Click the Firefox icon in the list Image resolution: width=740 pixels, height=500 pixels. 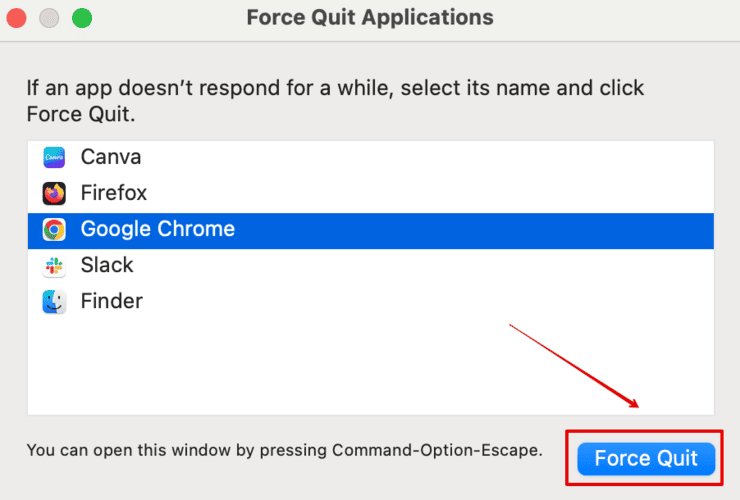[54, 193]
